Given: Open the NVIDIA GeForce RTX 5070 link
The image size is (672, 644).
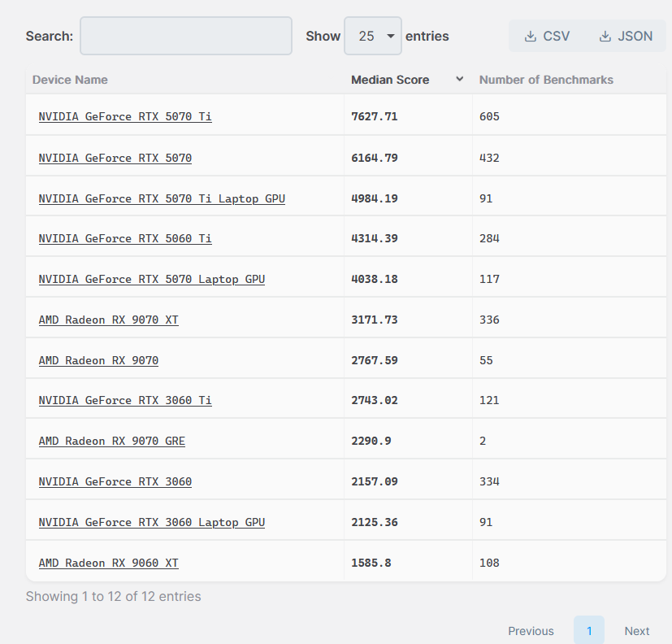Looking at the screenshot, I should pyautogui.click(x=115, y=158).
